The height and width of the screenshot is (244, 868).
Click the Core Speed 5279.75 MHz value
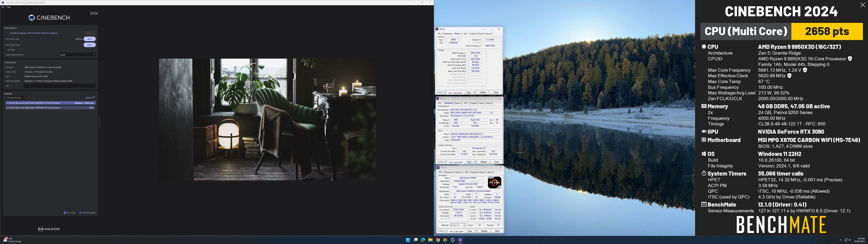click(x=459, y=210)
